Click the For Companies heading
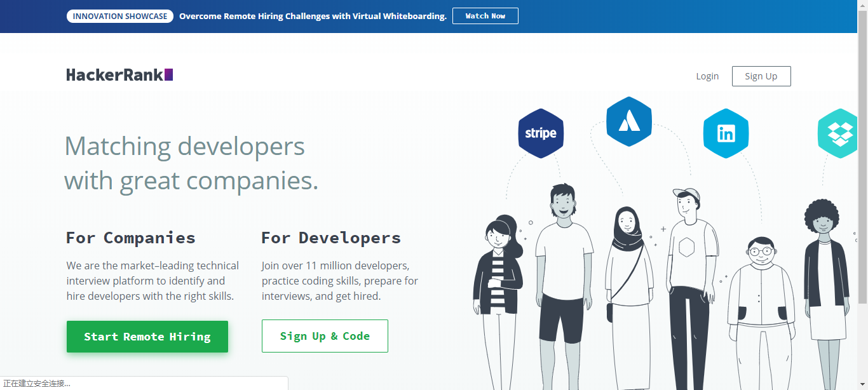Screen dimensions: 868x390 131,238
